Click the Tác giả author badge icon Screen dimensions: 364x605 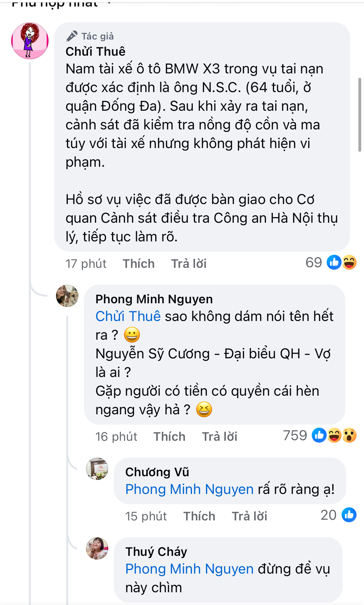pos(72,36)
